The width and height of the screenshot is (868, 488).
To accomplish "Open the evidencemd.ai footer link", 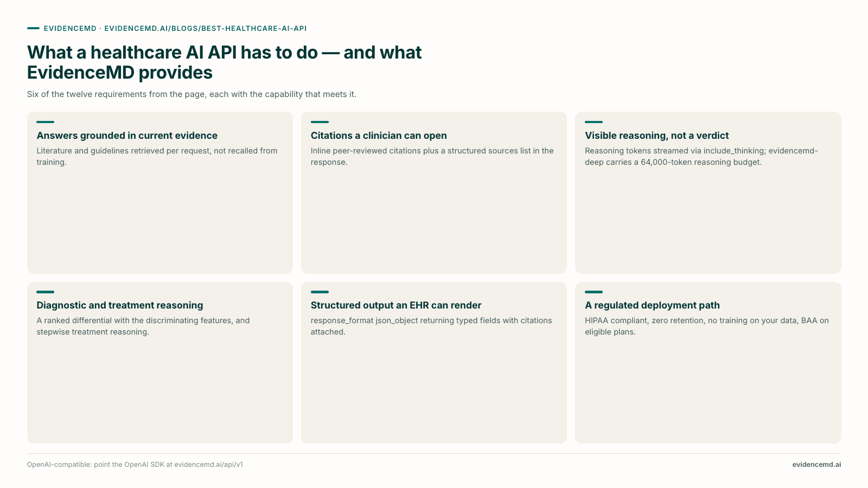I will pos(816,465).
